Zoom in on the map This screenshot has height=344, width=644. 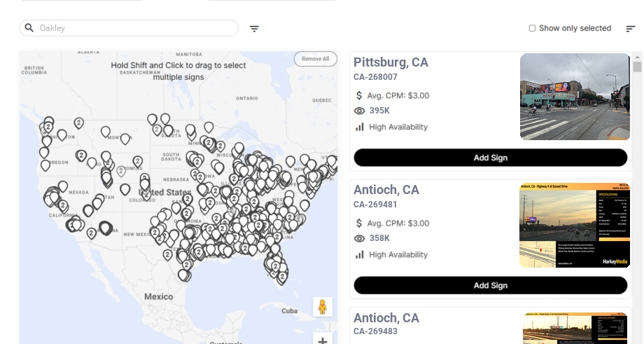323,340
